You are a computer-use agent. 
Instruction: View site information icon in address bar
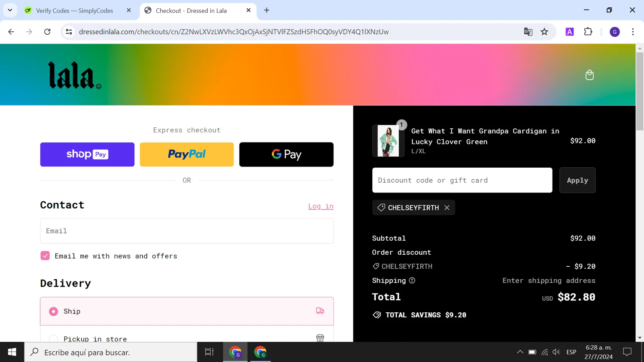click(69, 32)
